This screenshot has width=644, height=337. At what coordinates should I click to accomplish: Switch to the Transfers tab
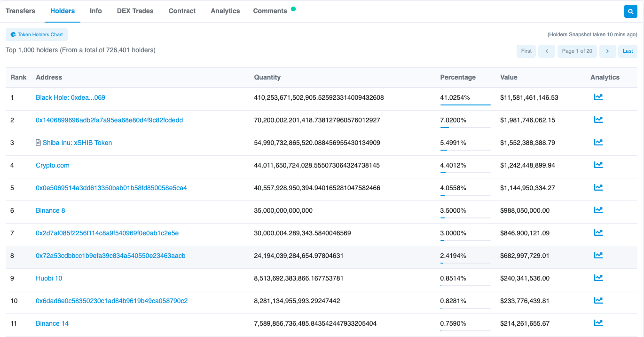click(x=20, y=11)
